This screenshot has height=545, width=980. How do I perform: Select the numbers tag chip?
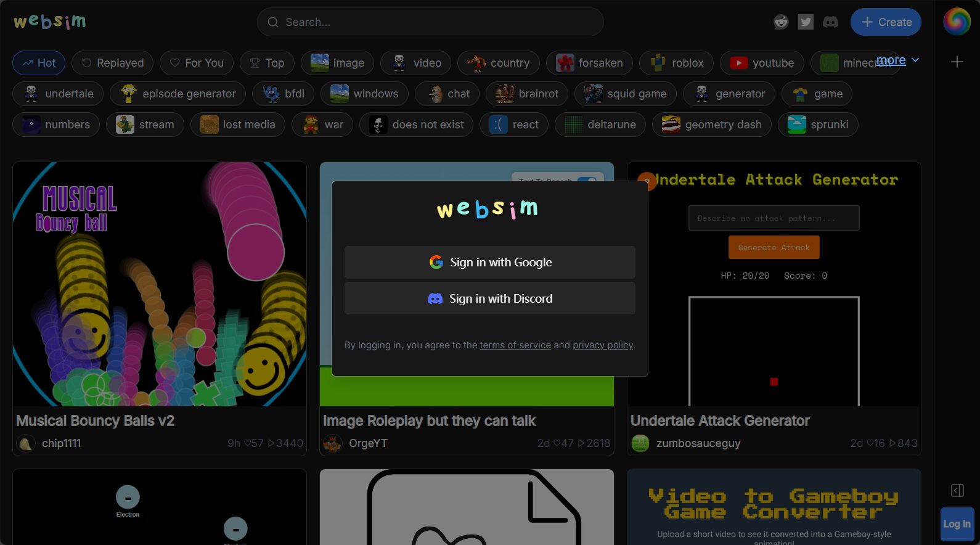tap(56, 125)
